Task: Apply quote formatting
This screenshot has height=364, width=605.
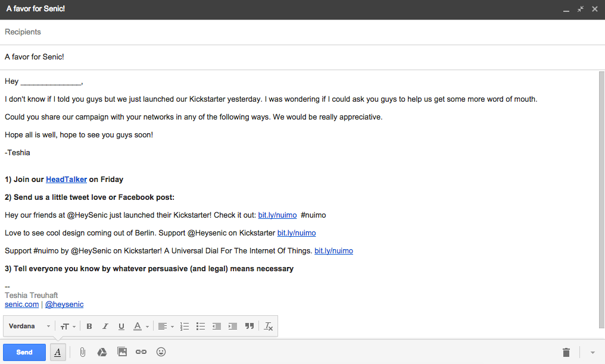Action: (250, 327)
